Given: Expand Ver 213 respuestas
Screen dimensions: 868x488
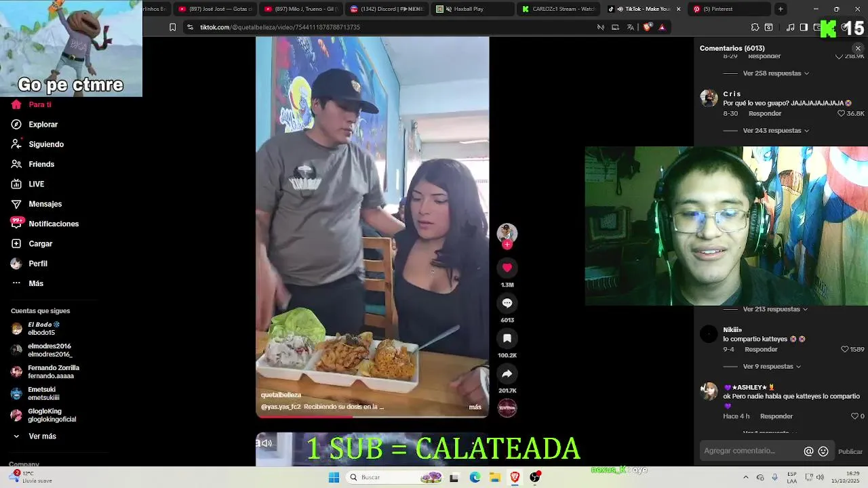Looking at the screenshot, I should 775,309.
